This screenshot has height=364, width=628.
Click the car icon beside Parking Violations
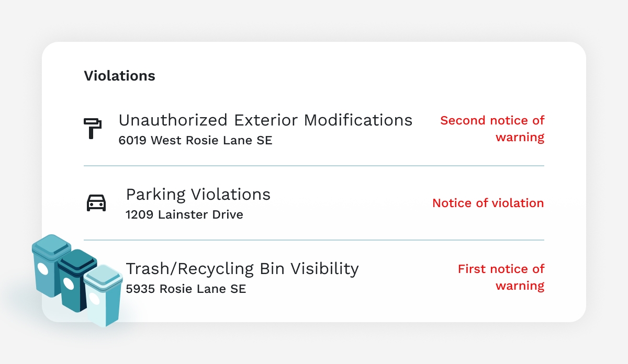click(x=96, y=202)
